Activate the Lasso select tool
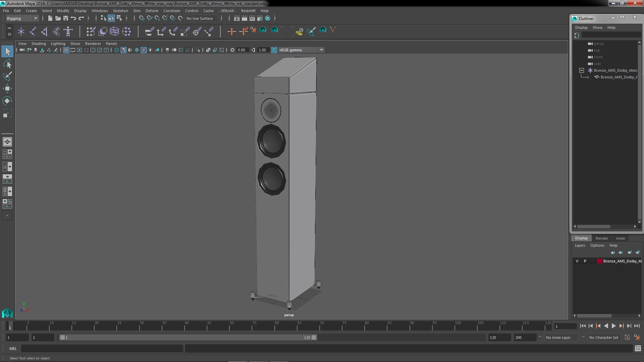 (x=7, y=64)
